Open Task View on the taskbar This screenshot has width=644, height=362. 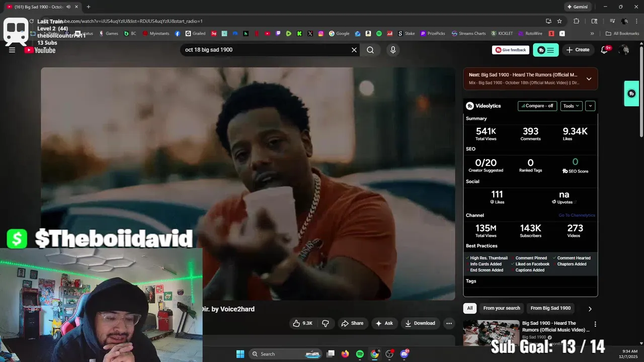click(x=331, y=354)
